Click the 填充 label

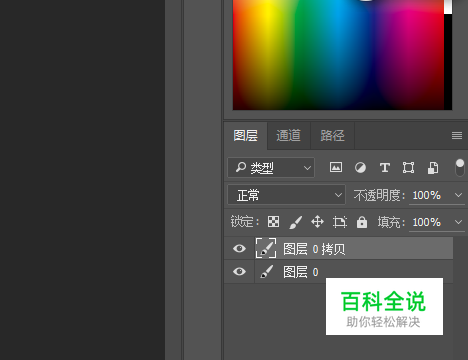pyautogui.click(x=391, y=222)
